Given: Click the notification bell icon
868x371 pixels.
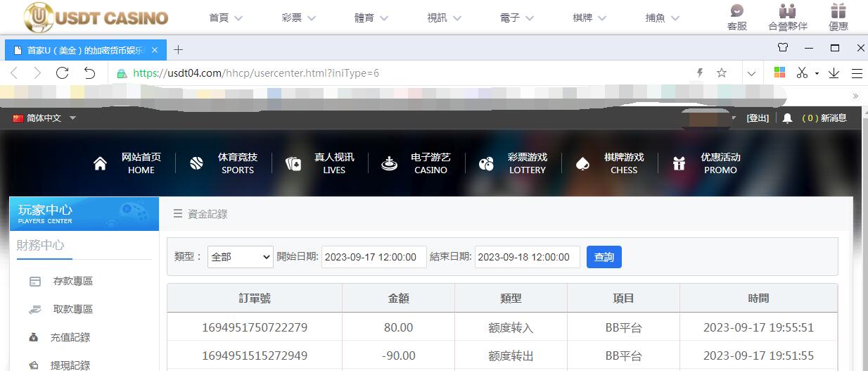Looking at the screenshot, I should (788, 118).
